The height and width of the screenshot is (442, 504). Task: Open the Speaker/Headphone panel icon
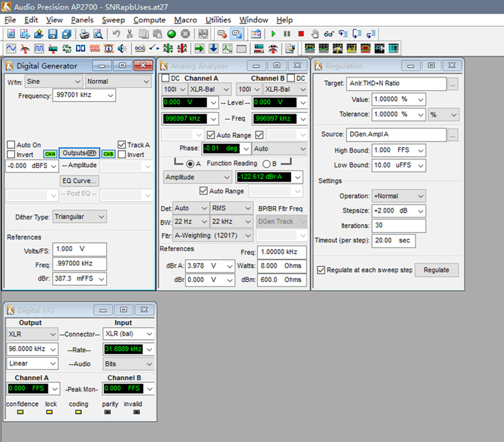[122, 48]
